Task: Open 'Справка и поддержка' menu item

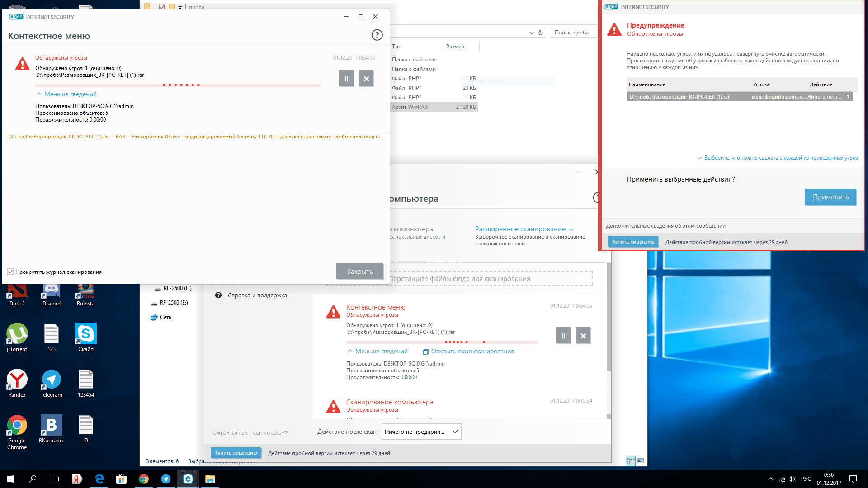Action: click(257, 295)
